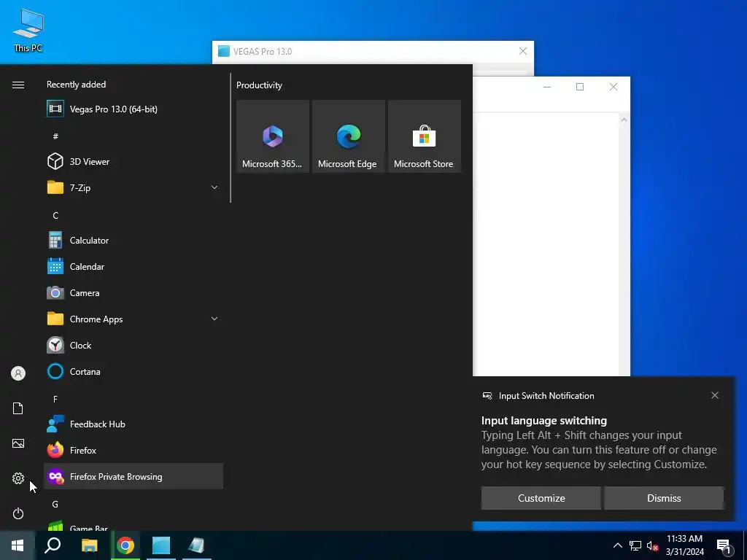Click Customize in the notification

[x=541, y=498]
